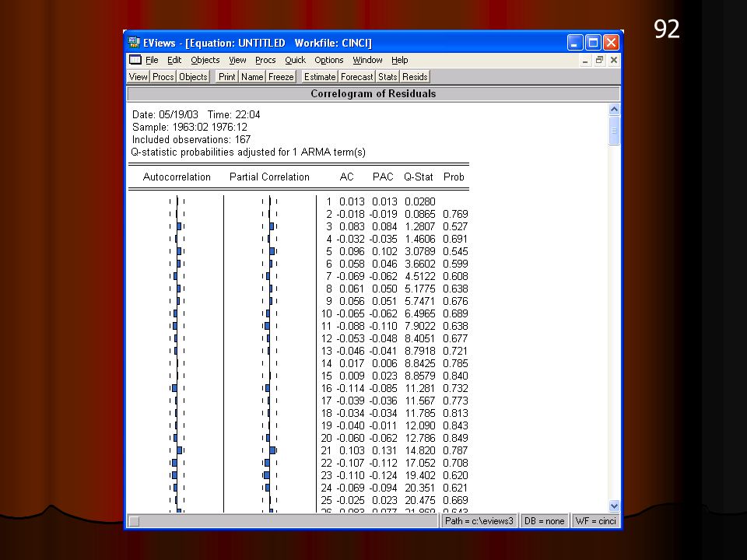Open the File menu
This screenshot has height=560, width=747.
[x=152, y=60]
